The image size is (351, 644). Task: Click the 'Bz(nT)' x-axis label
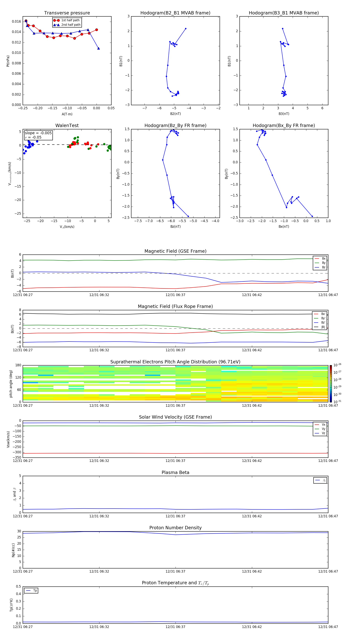point(175,227)
